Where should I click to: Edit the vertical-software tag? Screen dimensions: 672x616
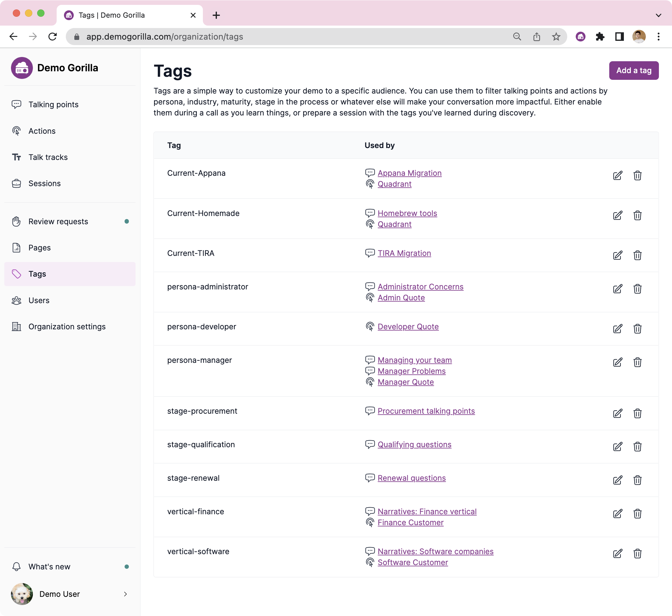tap(617, 553)
